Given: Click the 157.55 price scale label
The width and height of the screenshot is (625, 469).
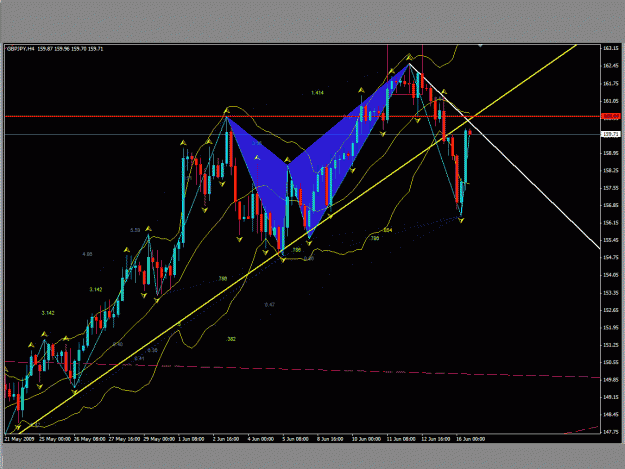Looking at the screenshot, I should (x=609, y=188).
